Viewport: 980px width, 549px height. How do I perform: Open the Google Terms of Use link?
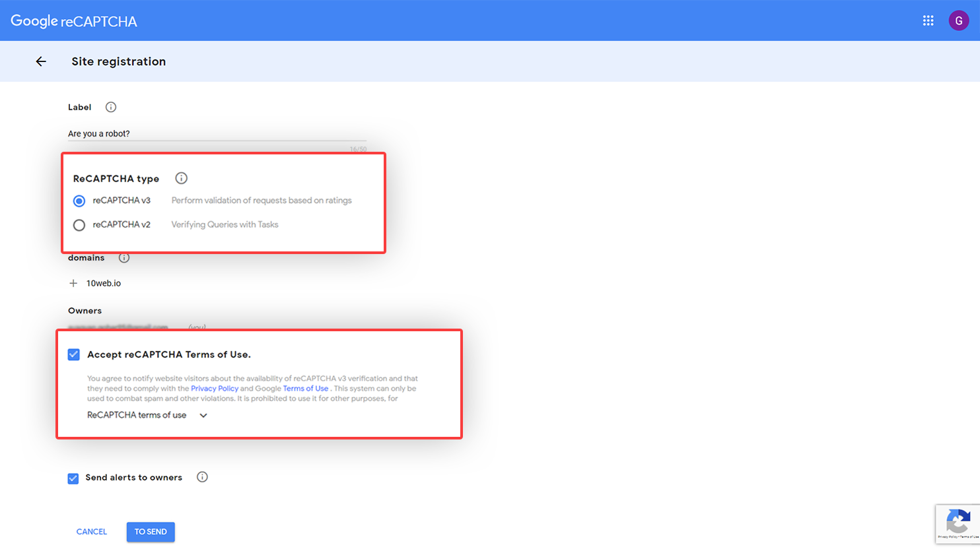[306, 389]
